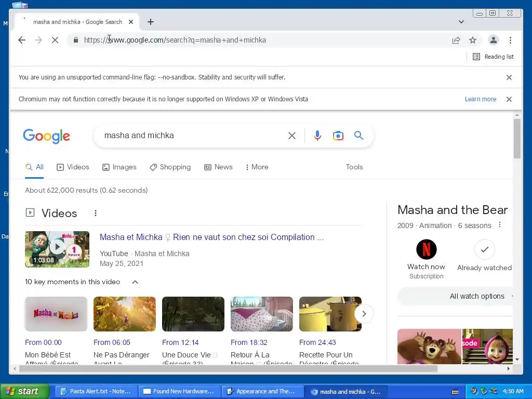Image resolution: width=532 pixels, height=399 pixels.
Task: Search by image with the camera icon
Action: click(x=338, y=136)
